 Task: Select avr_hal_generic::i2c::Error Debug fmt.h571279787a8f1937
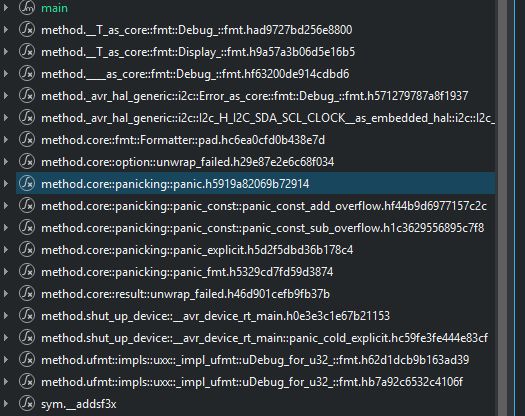click(x=254, y=96)
